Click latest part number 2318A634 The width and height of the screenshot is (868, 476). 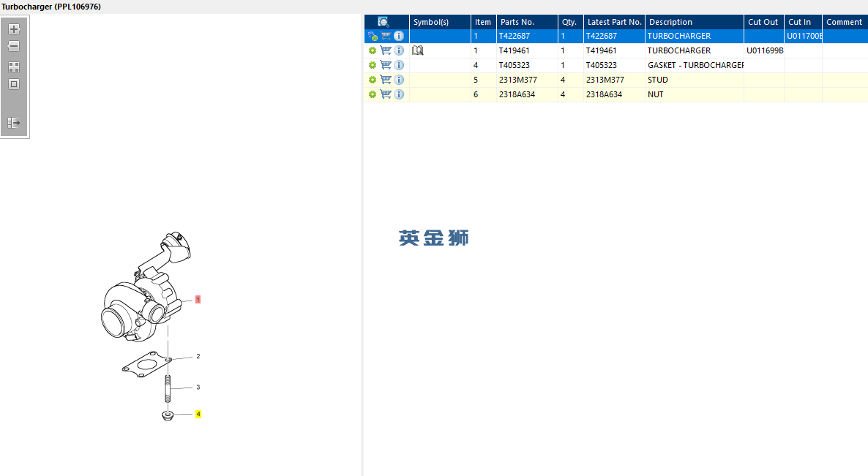point(615,94)
